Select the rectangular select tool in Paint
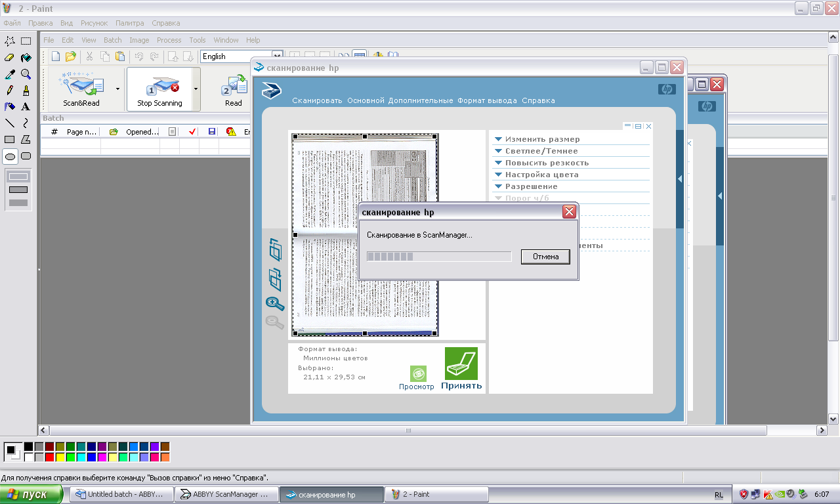The width and height of the screenshot is (840, 504). click(26, 41)
